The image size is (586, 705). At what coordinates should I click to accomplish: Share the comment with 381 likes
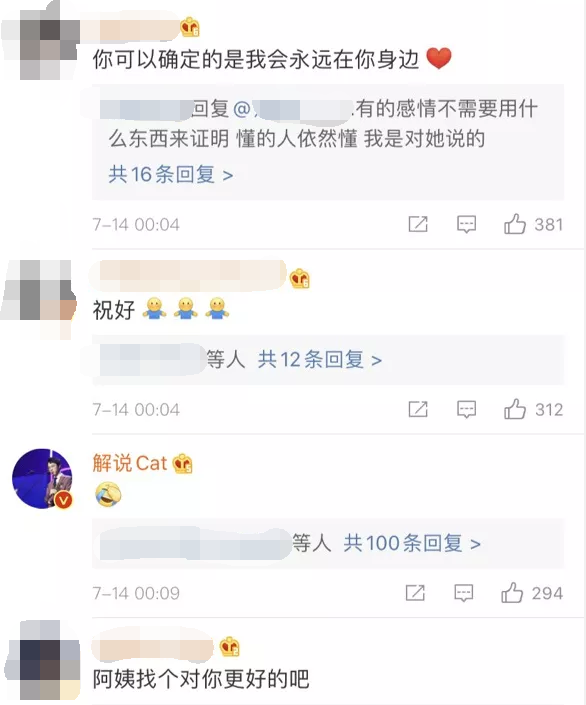click(418, 224)
